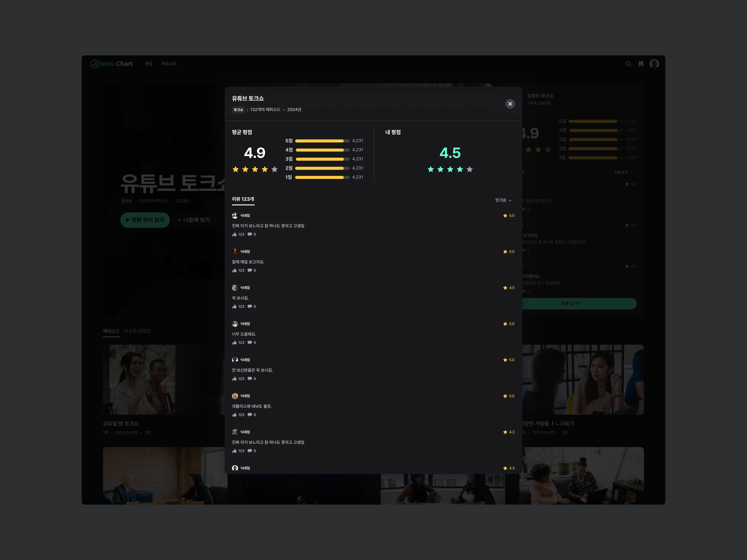Click the 토크쇼 genre tag in the modal header
Image resolution: width=747 pixels, height=560 pixels.
coord(238,110)
